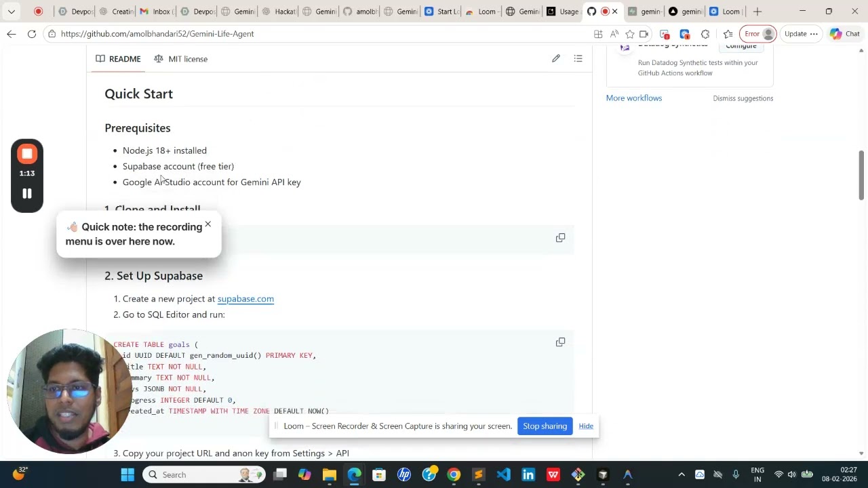Open Microsoft Edge from the taskbar
This screenshot has width=868, height=488.
354,475
